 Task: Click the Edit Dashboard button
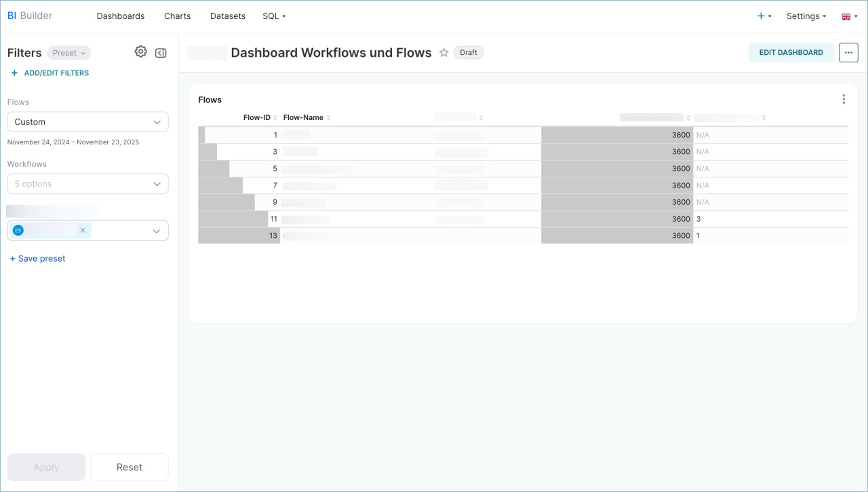coord(791,52)
